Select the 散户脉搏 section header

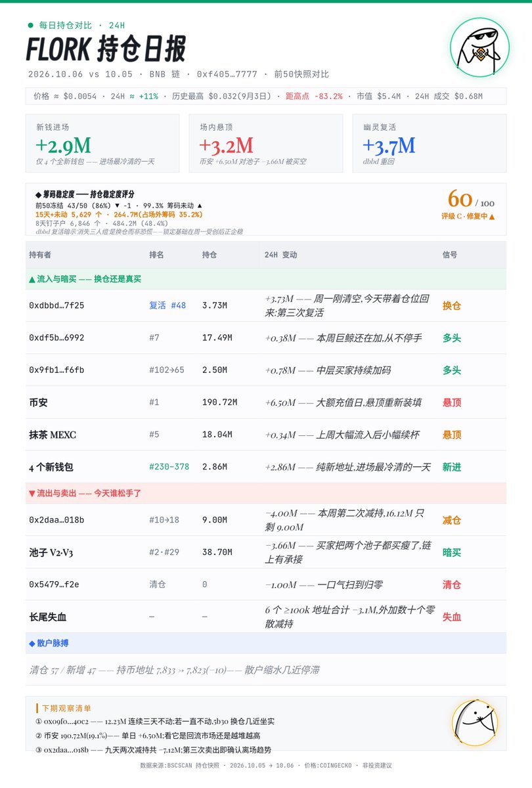[x=266, y=644]
